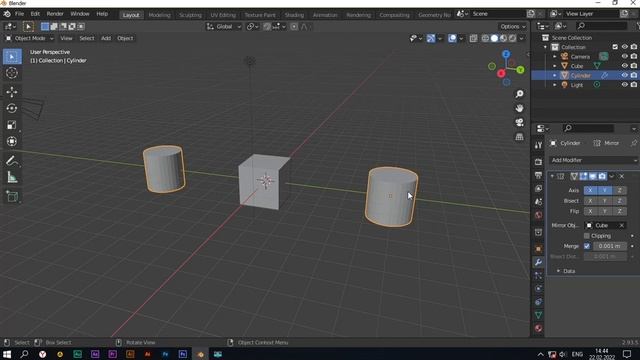This screenshot has width=640, height=360.
Task: Open the Modifier wrench properties tab
Action: [538, 262]
